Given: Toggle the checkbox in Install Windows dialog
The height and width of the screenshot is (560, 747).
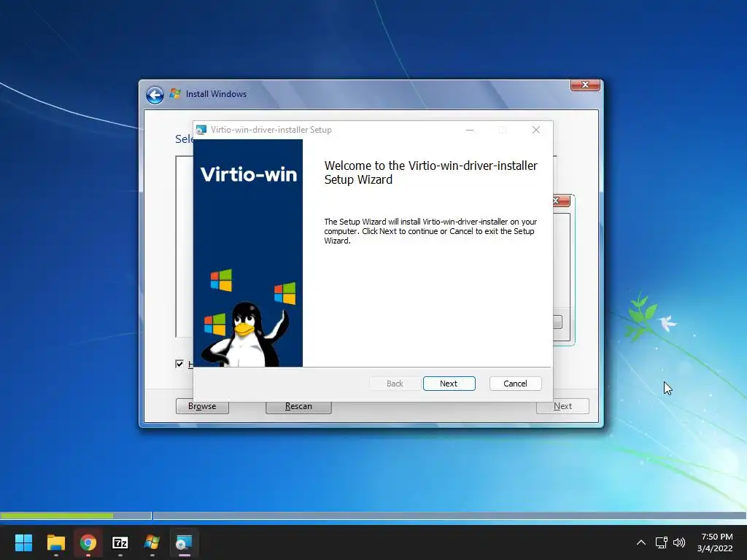Looking at the screenshot, I should (x=179, y=365).
